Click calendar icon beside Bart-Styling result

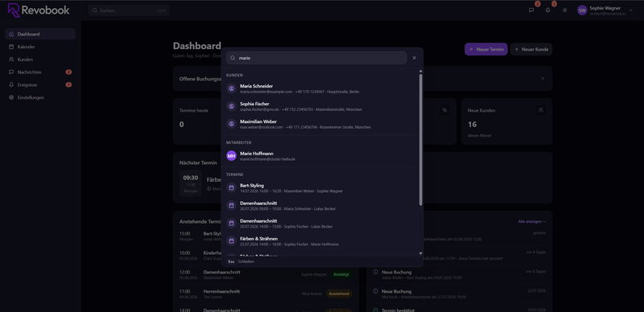click(x=231, y=188)
